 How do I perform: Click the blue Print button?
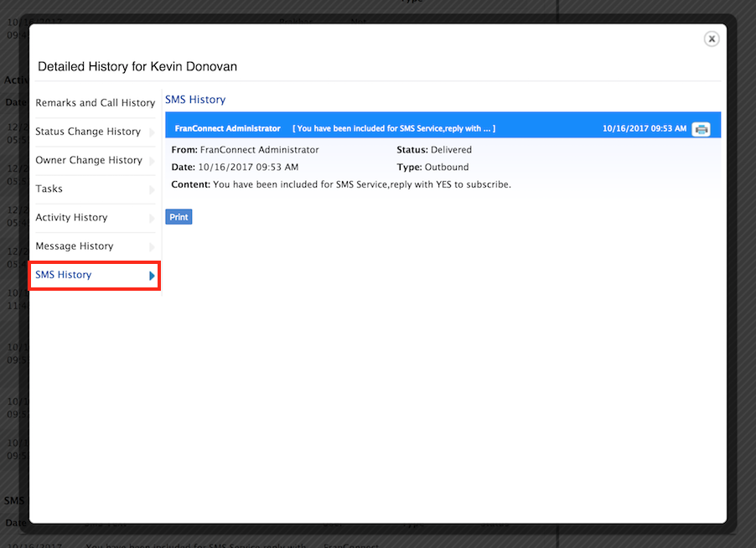[x=179, y=217]
